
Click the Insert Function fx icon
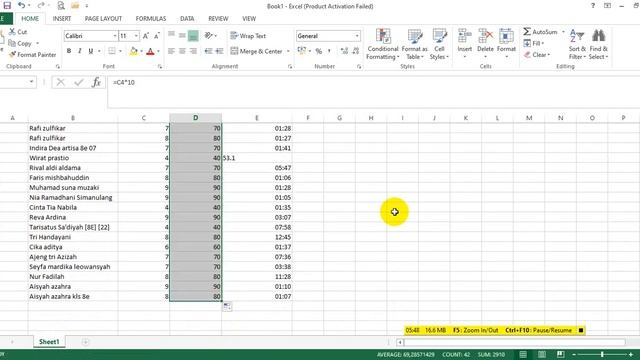coord(96,82)
